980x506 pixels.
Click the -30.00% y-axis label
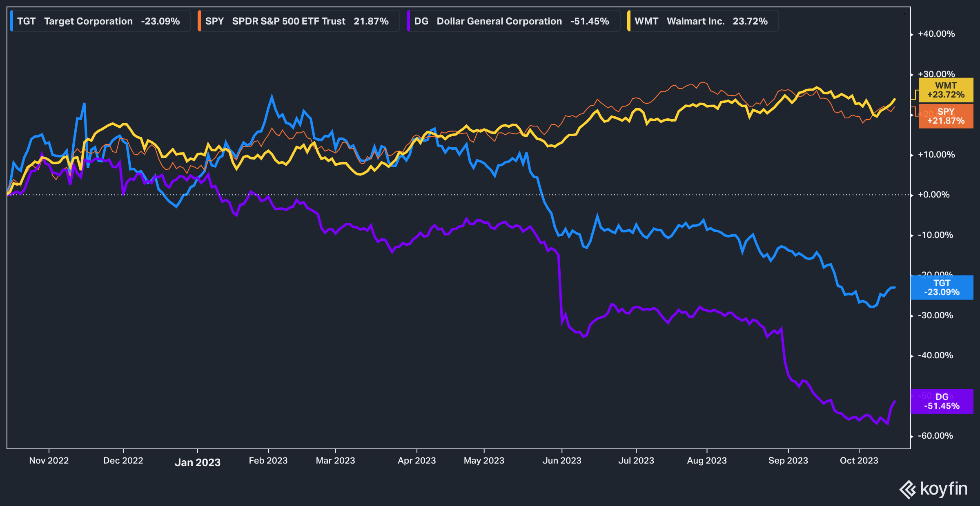pos(935,315)
